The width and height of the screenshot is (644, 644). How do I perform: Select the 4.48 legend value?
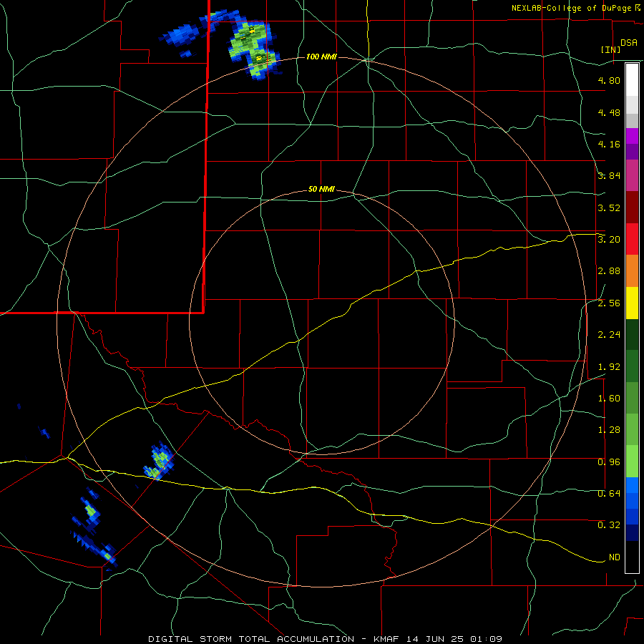[x=609, y=112]
